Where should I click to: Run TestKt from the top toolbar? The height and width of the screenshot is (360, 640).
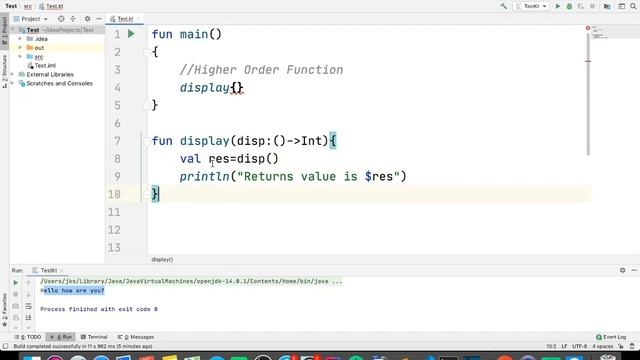[x=558, y=6]
